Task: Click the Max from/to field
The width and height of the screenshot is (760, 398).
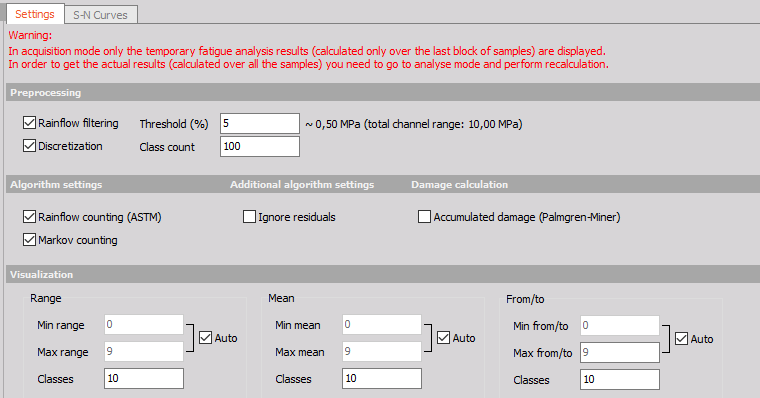Action: [620, 352]
